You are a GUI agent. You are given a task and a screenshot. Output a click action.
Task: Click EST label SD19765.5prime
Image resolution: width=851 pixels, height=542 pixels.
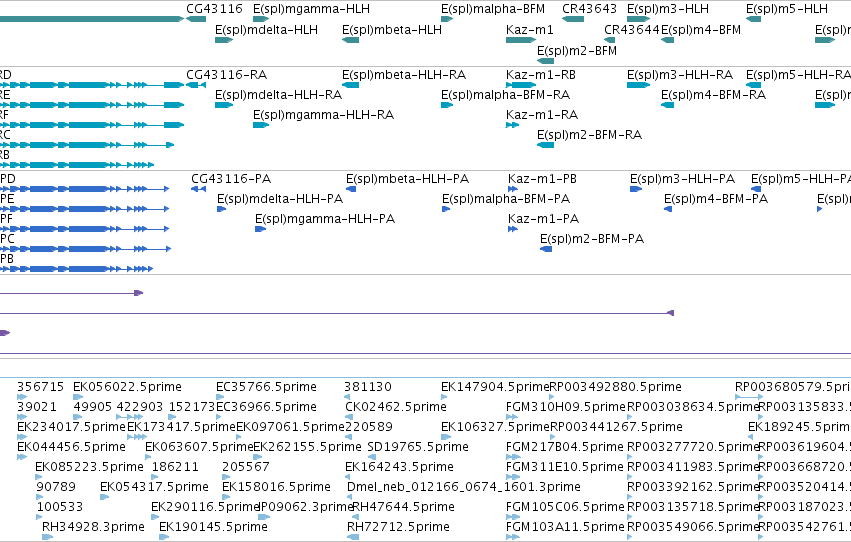pos(418,447)
